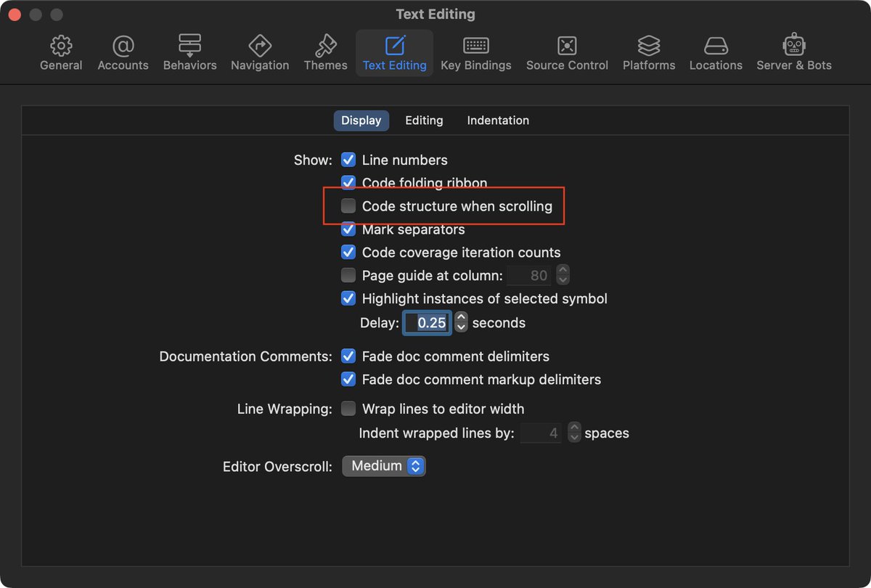The height and width of the screenshot is (588, 871).
Task: Open the Server & Bots preferences pane
Action: [x=794, y=53]
